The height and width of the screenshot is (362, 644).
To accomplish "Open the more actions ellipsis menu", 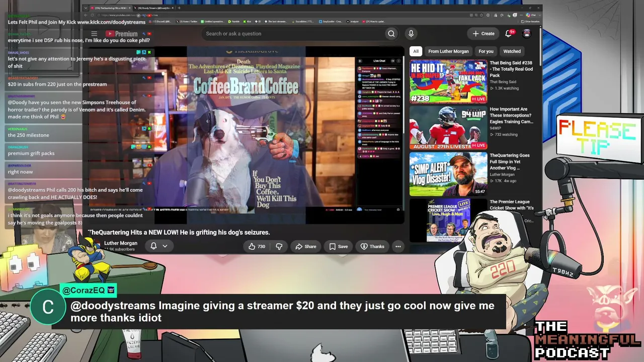I will point(398,246).
